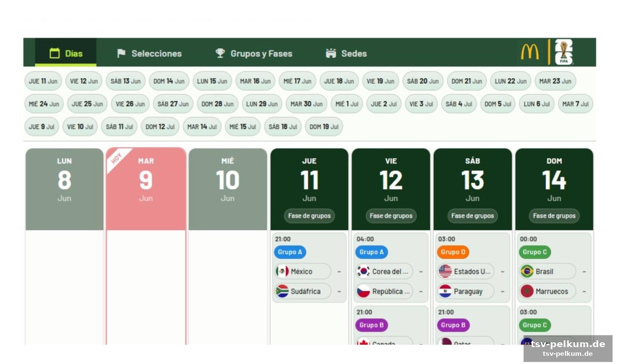Pick the SÁB 11 Jul date chip

click(119, 126)
